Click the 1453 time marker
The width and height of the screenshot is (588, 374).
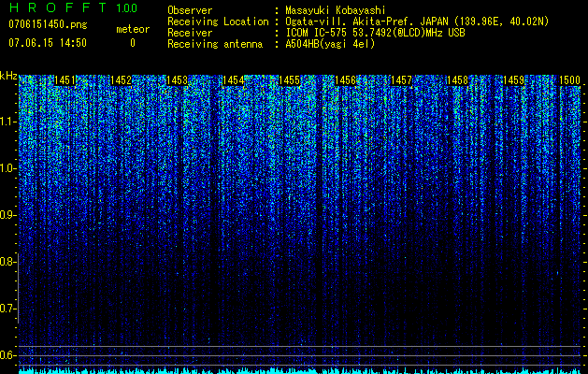[177, 80]
